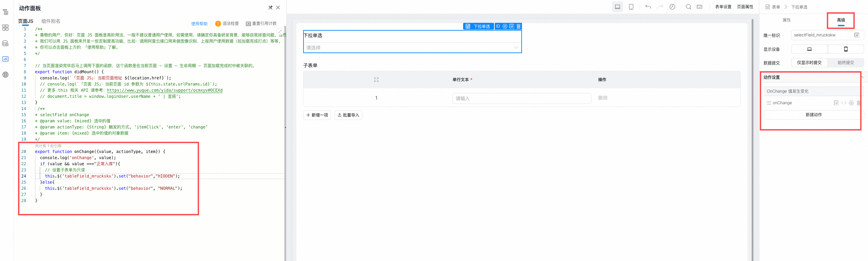Open settings gear of onChange action
The height and width of the screenshot is (261, 868).
(851, 103)
